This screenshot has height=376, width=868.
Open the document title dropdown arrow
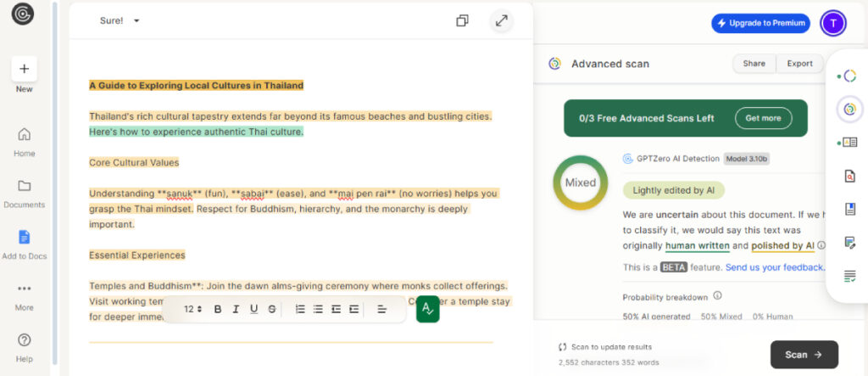click(136, 21)
